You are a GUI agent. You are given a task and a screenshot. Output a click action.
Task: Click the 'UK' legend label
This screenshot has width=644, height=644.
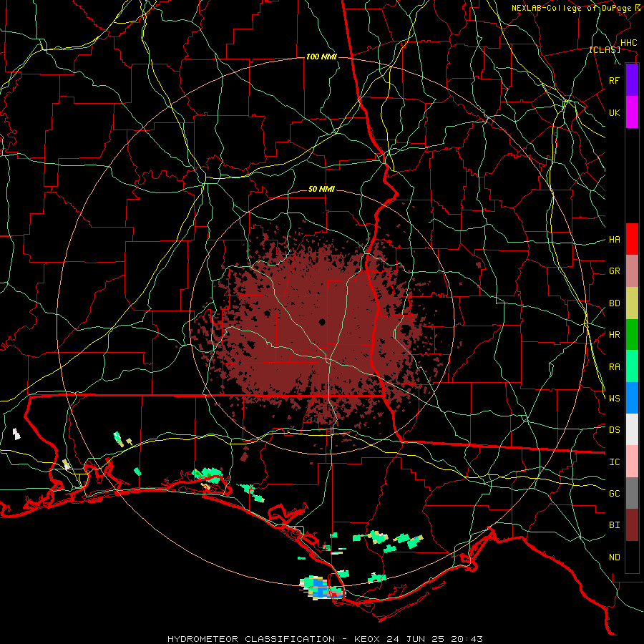coord(614,112)
